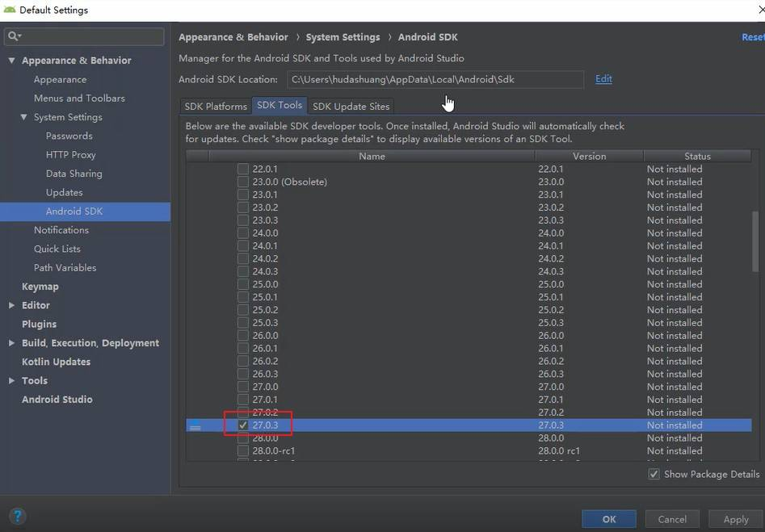This screenshot has height=532, width=765.
Task: Select the SDK Tools tab
Action: pos(279,105)
